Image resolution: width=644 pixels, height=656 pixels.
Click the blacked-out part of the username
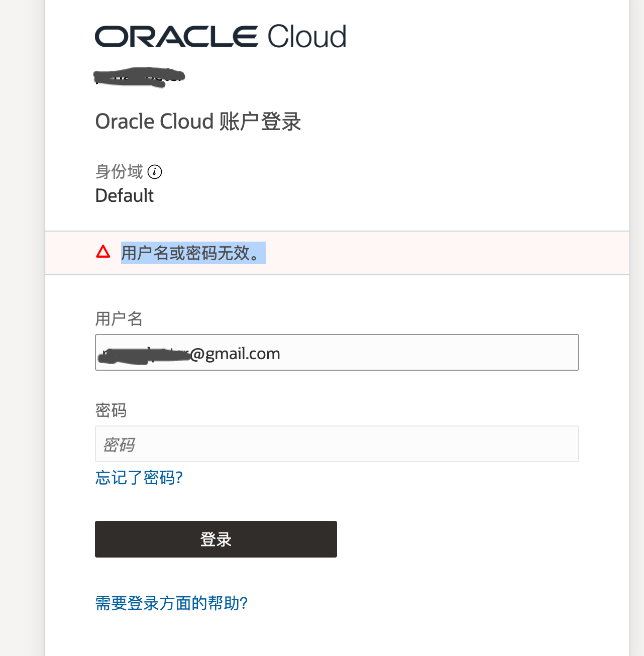coord(144,355)
